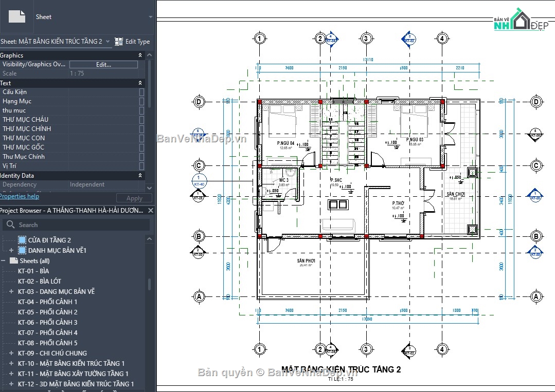Image resolution: width=555 pixels, height=392 pixels.
Task: Click the left grid bubble C
Action: point(199,165)
